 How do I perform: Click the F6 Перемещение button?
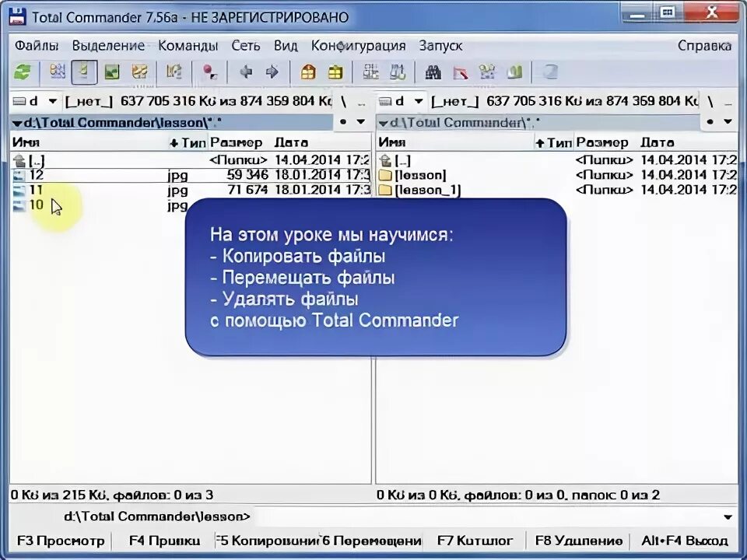[372, 541]
